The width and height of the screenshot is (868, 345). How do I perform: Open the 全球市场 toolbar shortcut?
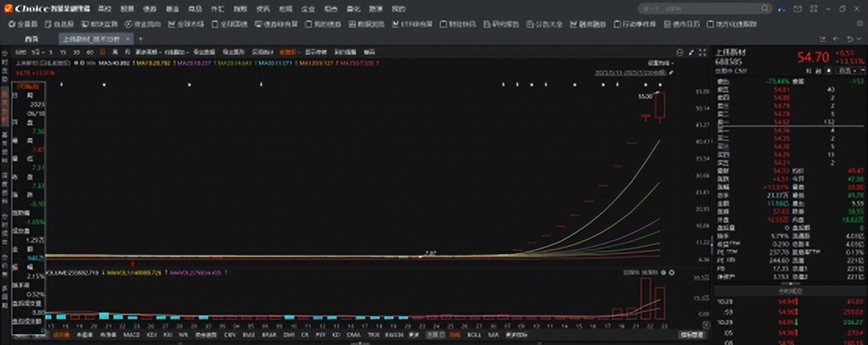186,24
